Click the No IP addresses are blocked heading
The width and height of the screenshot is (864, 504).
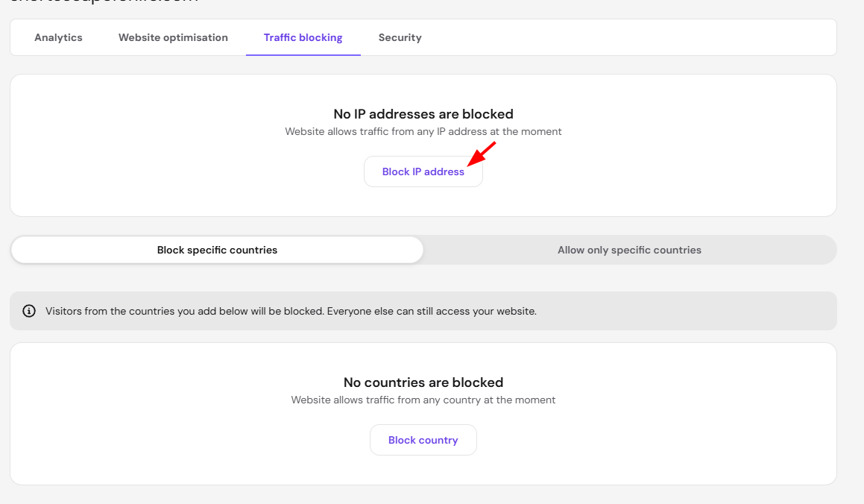coord(423,114)
